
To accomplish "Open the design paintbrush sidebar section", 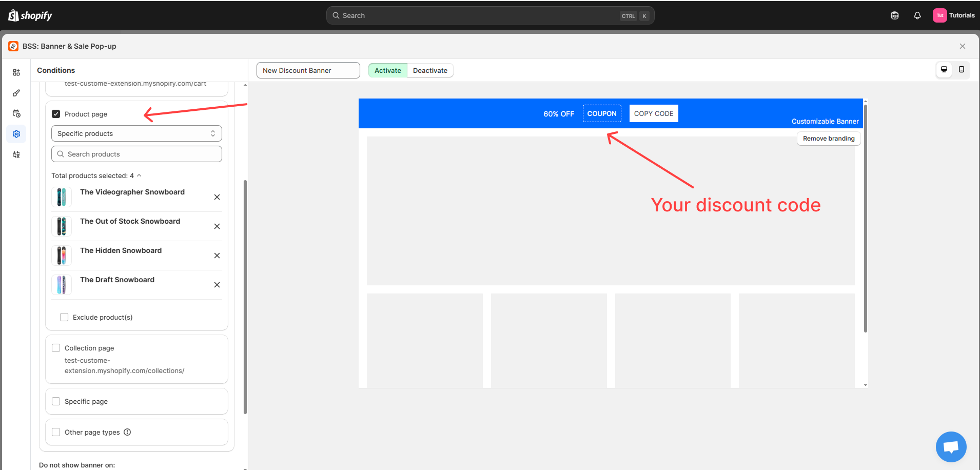I will 16,93.
